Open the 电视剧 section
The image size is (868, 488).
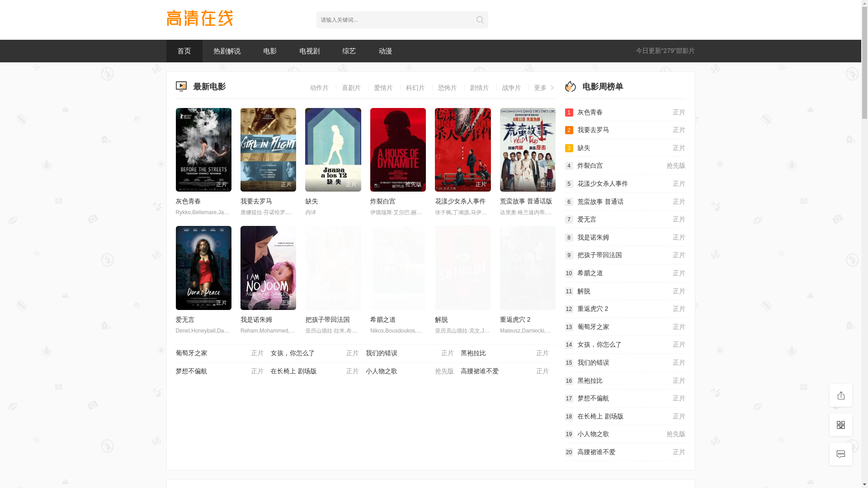[x=310, y=51]
